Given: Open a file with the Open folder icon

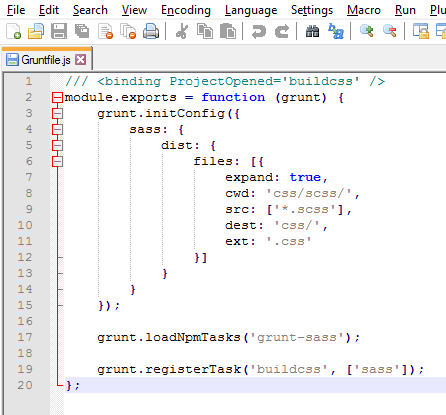Looking at the screenshot, I should tap(36, 31).
